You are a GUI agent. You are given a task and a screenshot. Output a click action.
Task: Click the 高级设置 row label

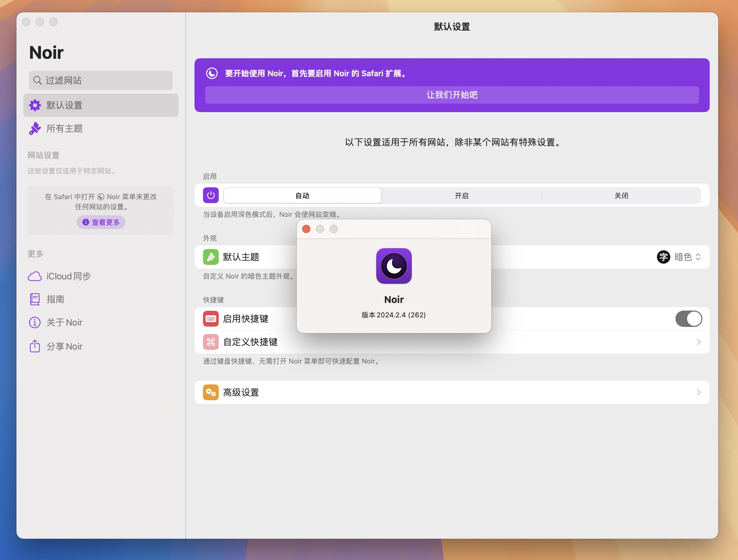click(x=241, y=392)
